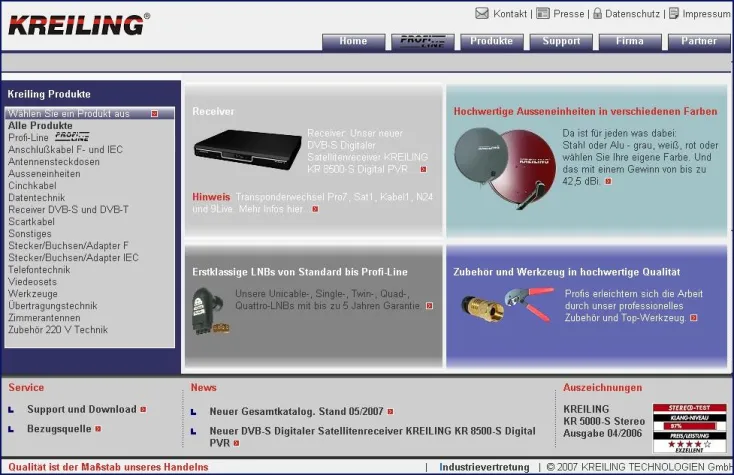Click the red arrow icon beside Bezugsquelle
Screen dimensions: 734x475
[98, 429]
